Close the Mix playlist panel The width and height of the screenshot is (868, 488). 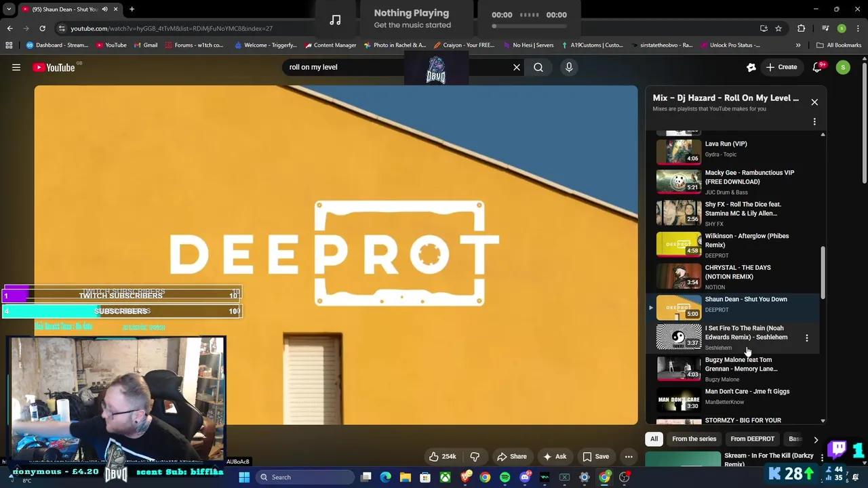click(x=814, y=102)
